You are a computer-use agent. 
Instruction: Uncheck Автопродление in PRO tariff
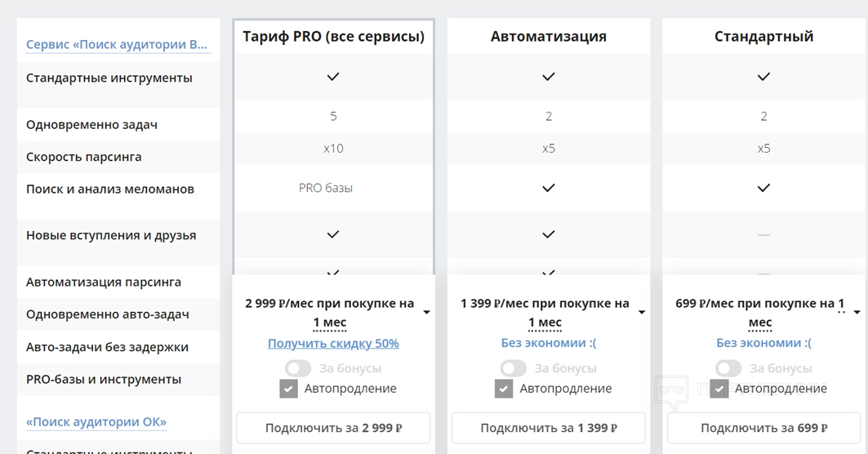(x=288, y=389)
